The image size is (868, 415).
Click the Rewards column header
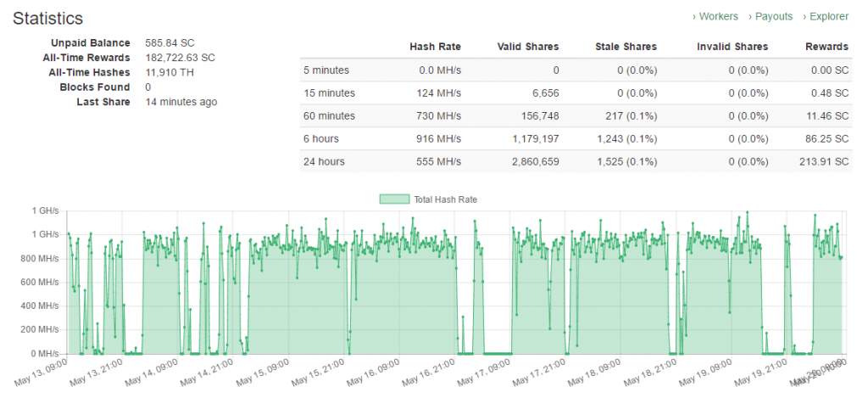826,47
